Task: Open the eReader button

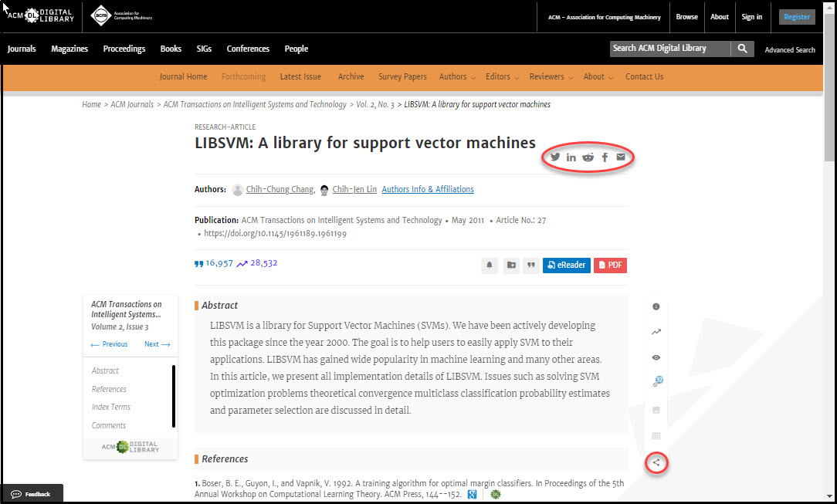Action: 566,265
